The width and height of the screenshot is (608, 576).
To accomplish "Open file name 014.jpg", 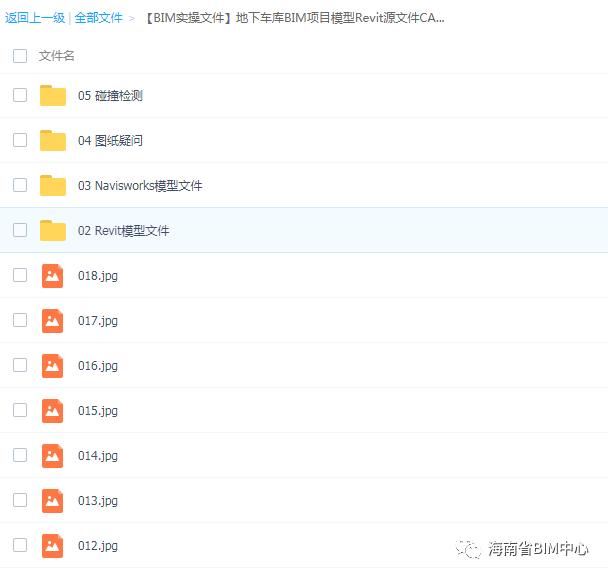I will 98,456.
